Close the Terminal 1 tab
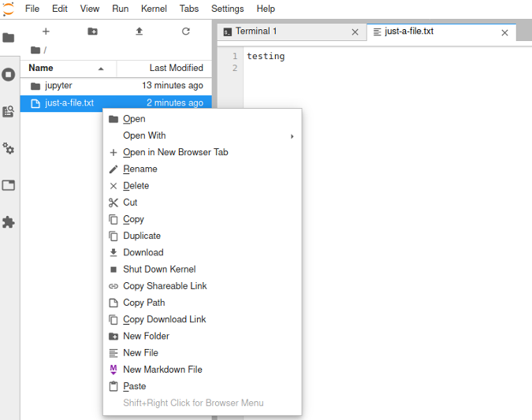 tap(355, 32)
